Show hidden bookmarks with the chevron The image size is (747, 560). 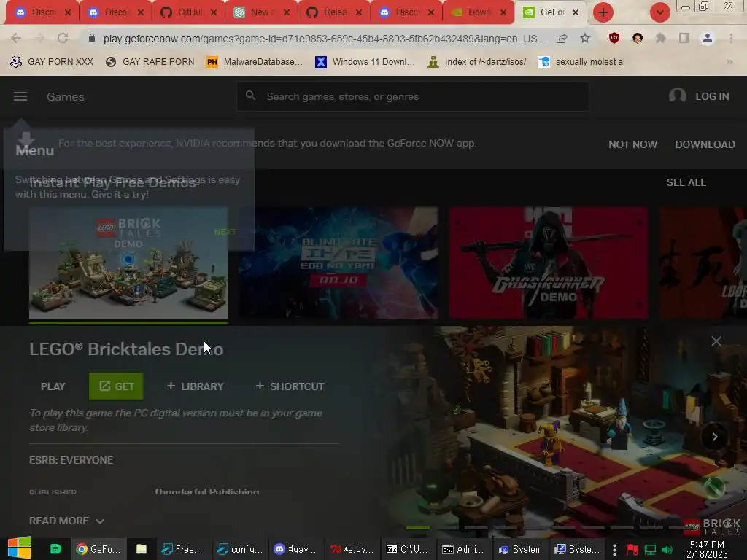pyautogui.click(x=729, y=62)
